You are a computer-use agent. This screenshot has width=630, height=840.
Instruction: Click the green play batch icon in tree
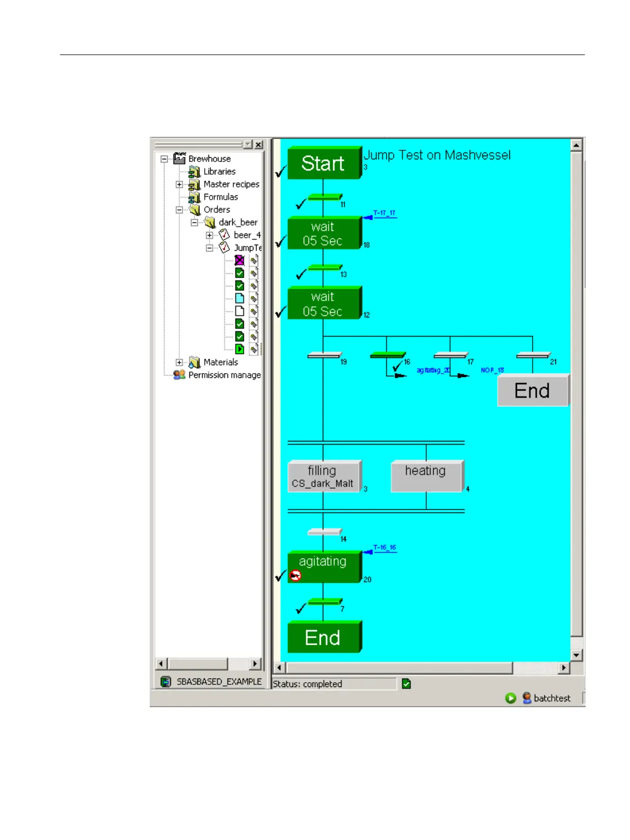[240, 349]
